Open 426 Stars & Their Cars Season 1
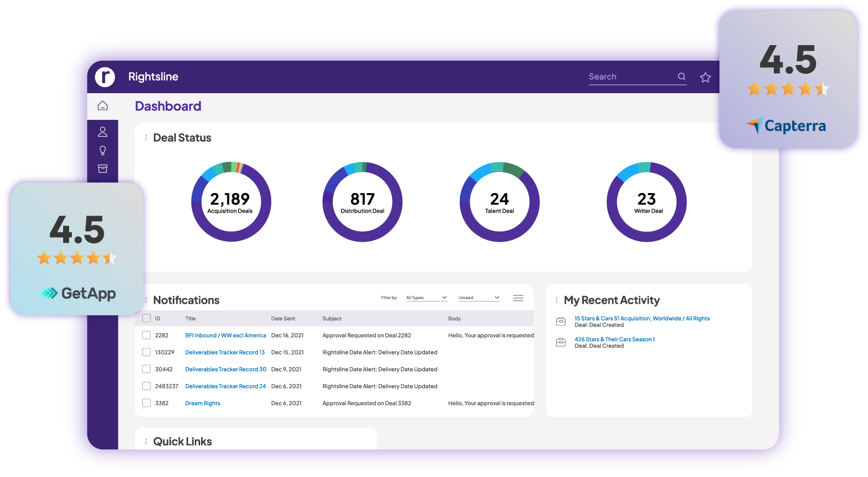Screen dimensions: 868x477 614,339
